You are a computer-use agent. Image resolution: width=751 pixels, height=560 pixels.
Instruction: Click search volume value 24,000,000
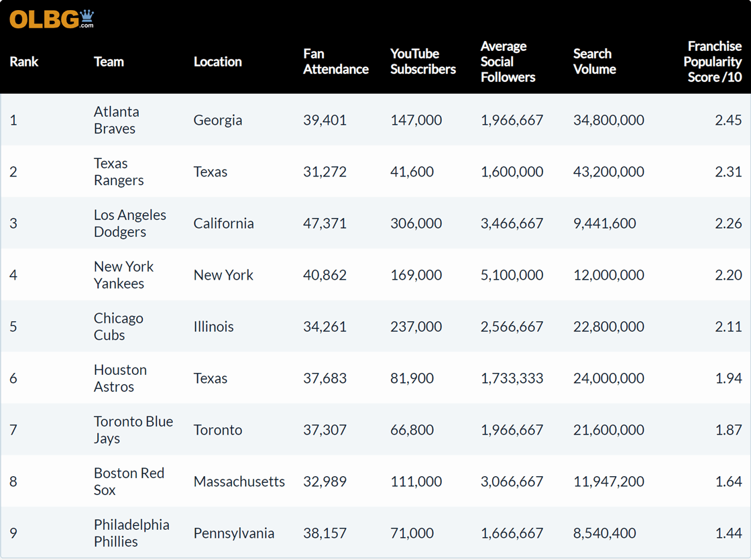coord(609,378)
